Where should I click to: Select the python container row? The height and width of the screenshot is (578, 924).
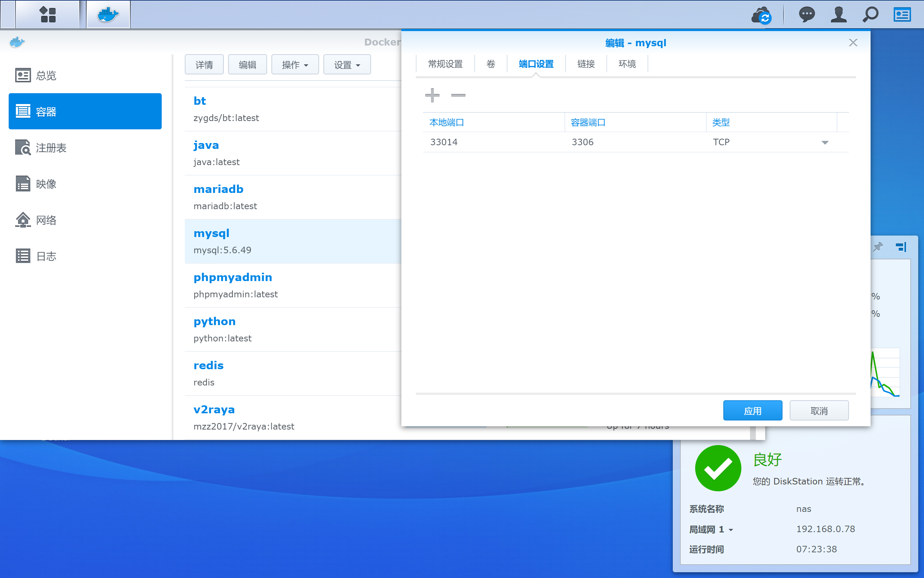point(293,329)
